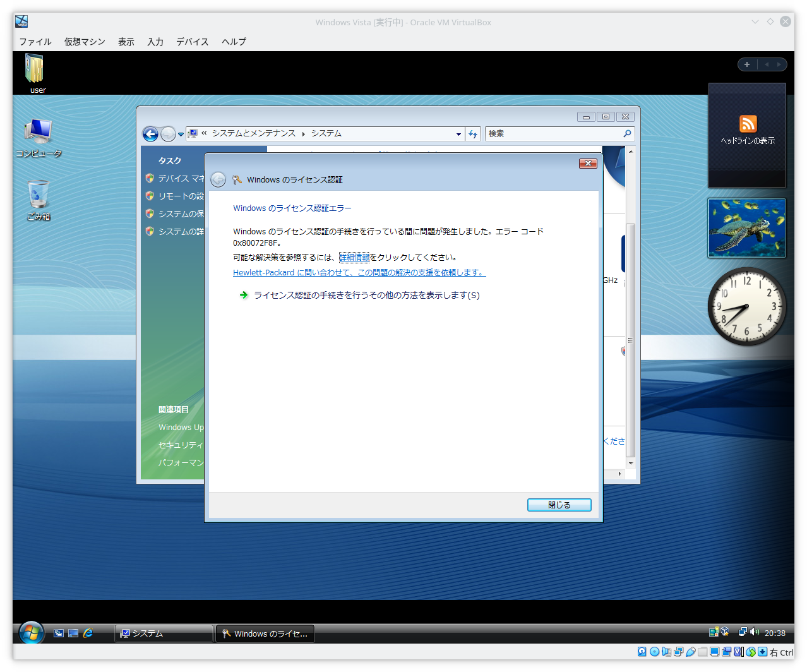Viewport: 807px width, 672px height.
Task: Click the 詳細情報 link
Action: 354,257
